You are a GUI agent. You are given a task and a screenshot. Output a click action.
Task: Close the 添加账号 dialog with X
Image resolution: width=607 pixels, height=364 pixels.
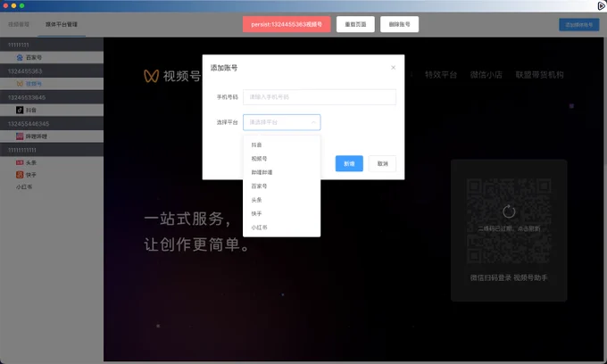[394, 68]
